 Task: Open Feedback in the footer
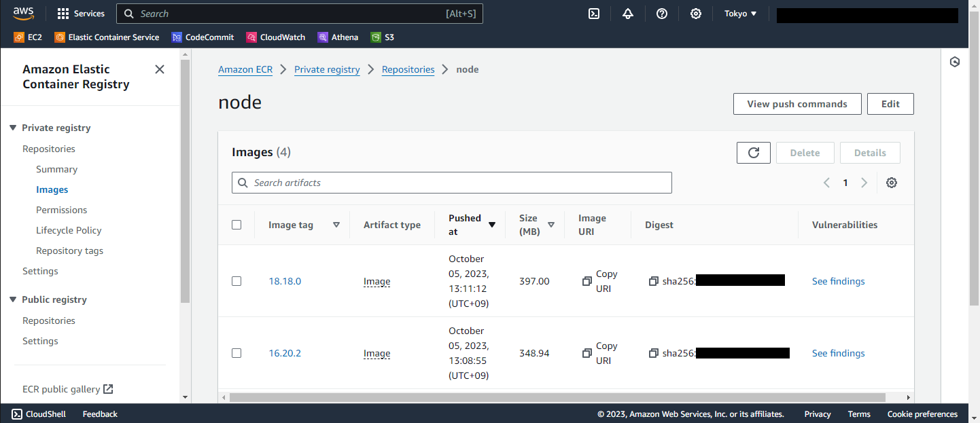click(x=100, y=414)
